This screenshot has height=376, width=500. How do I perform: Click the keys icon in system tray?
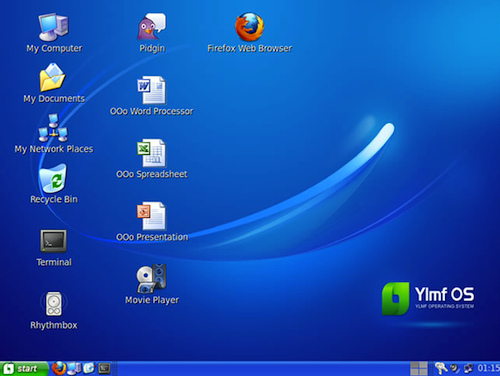441,368
